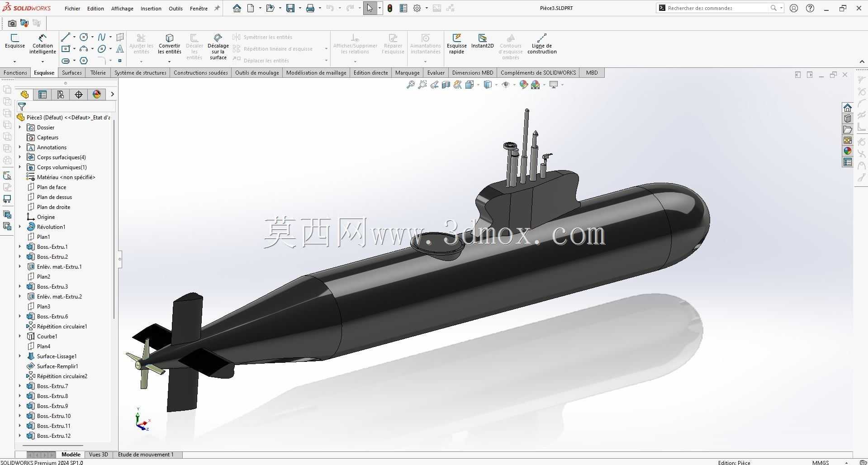This screenshot has width=868, height=465.
Task: Click Zoom to Fit magnifier icon
Action: point(410,85)
